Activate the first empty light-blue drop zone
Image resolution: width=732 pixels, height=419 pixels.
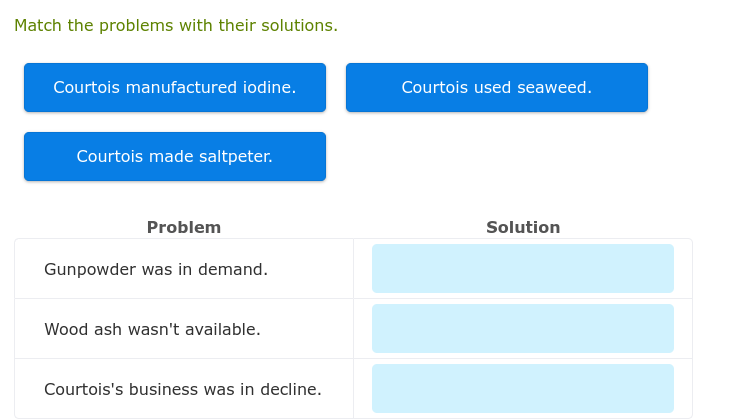(x=522, y=269)
